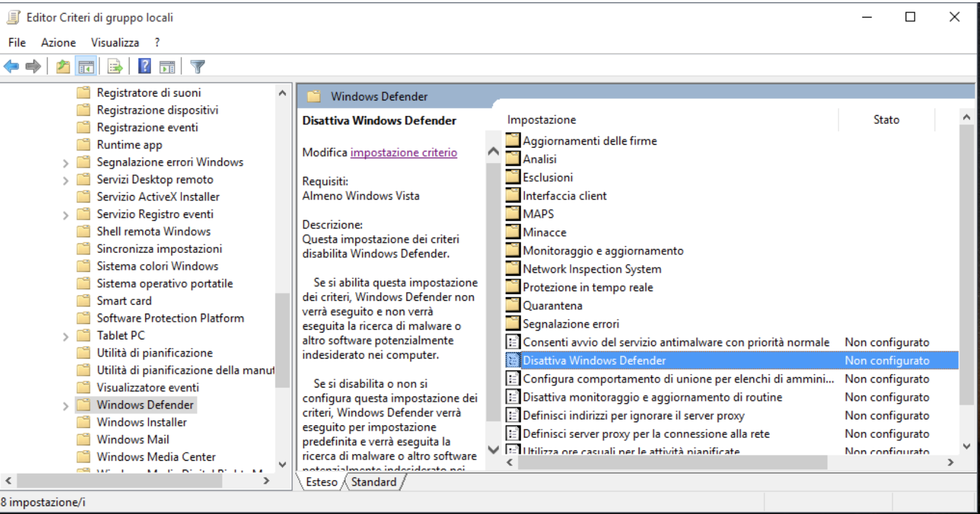
Task: Click the policy icon beside Definisci server proxy
Action: [513, 433]
